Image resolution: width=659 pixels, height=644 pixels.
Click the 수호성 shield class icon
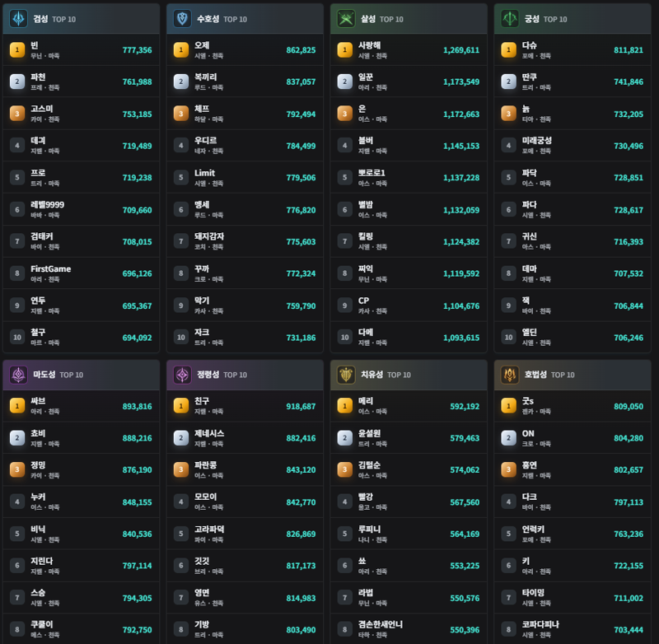coord(182,19)
